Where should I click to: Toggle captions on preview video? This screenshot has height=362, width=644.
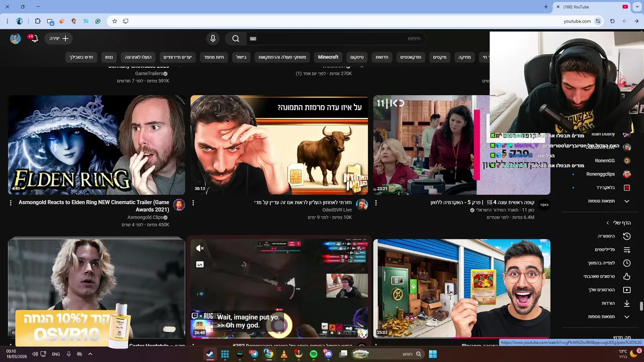tap(200, 264)
